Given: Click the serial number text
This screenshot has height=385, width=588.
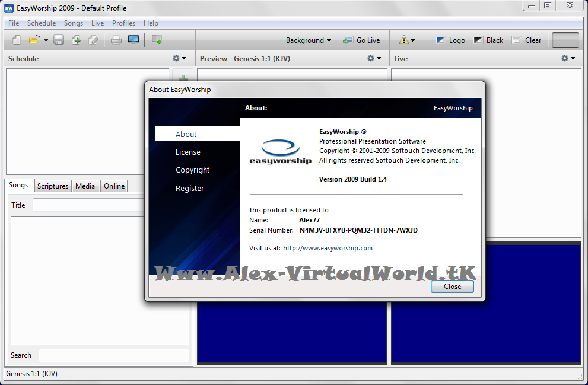Looking at the screenshot, I should point(358,230).
